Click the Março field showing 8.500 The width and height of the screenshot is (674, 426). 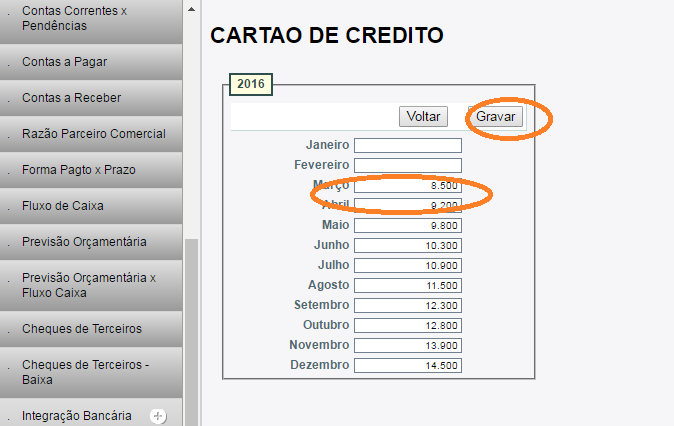click(407, 185)
